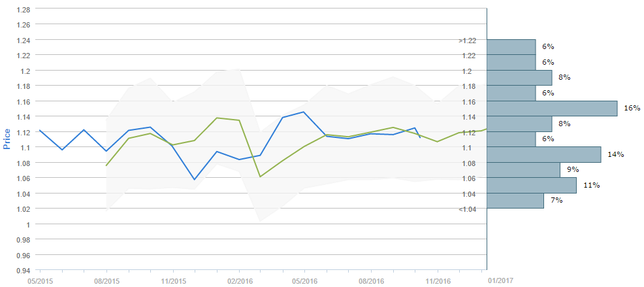Select the 14% histogram bar

click(543, 154)
